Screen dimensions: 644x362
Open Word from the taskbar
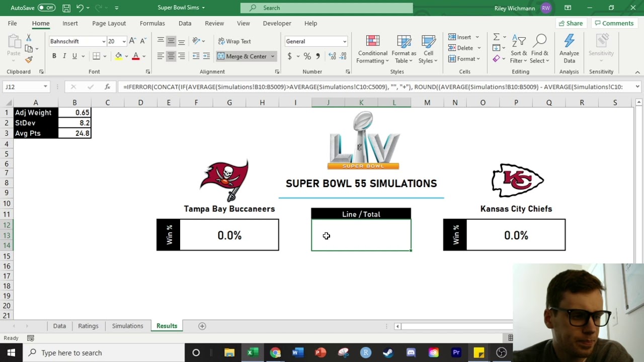click(298, 352)
